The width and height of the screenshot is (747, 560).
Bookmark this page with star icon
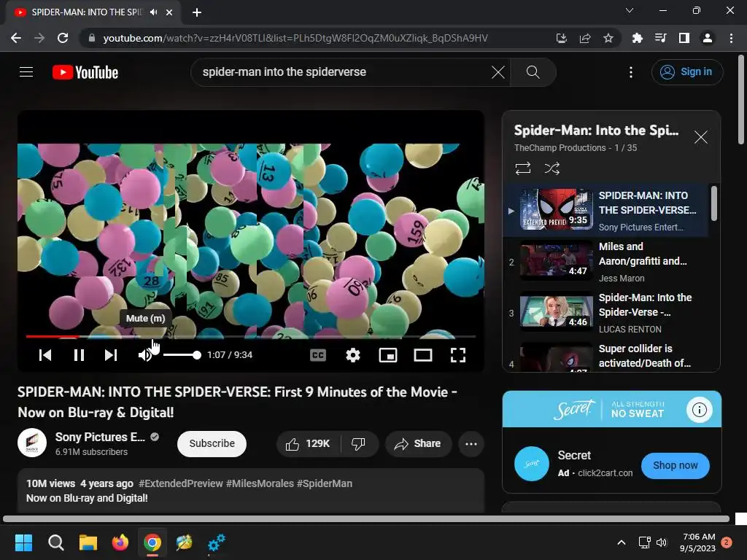coord(608,38)
